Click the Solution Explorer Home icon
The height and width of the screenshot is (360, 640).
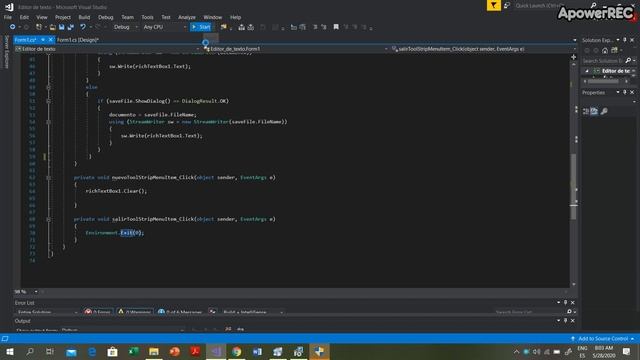605,50
